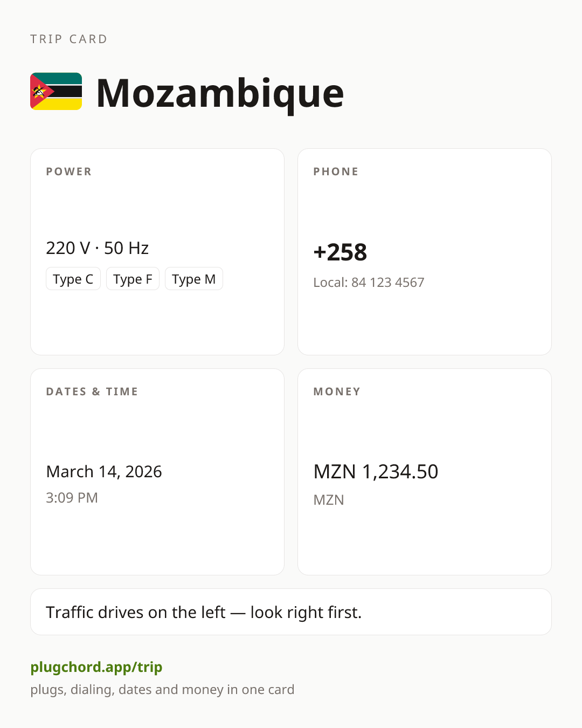This screenshot has height=728, width=582.
Task: Click the POWER card heading
Action: pos(69,171)
